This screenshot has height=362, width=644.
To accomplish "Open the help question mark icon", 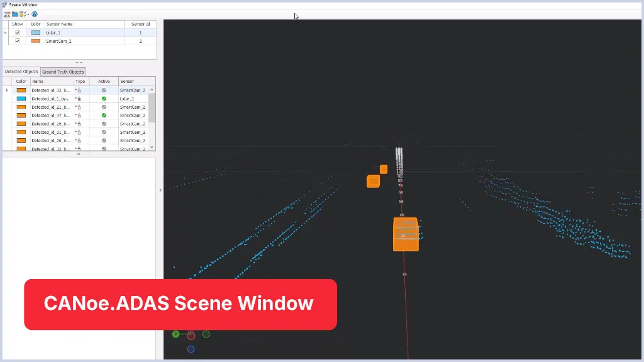I will tap(35, 14).
